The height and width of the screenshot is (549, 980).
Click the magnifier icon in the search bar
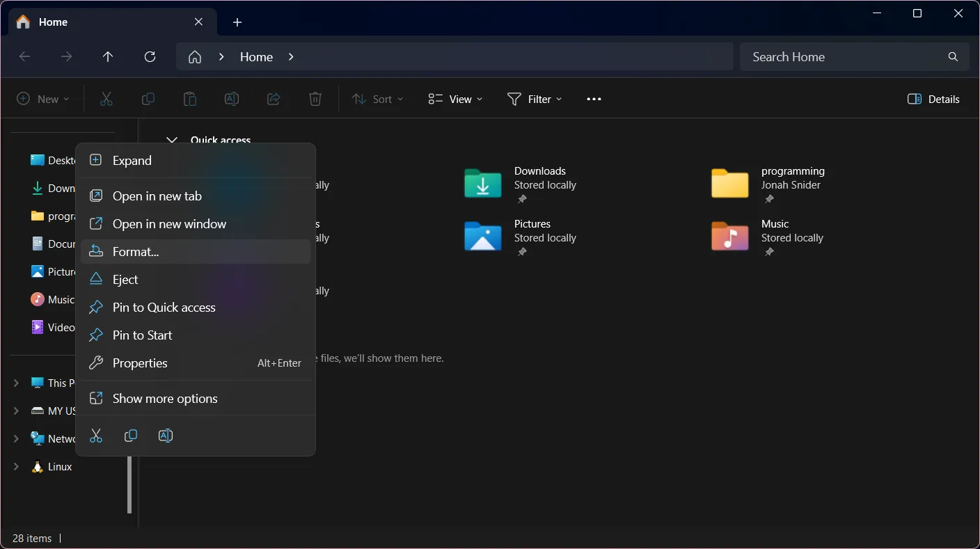click(x=952, y=56)
